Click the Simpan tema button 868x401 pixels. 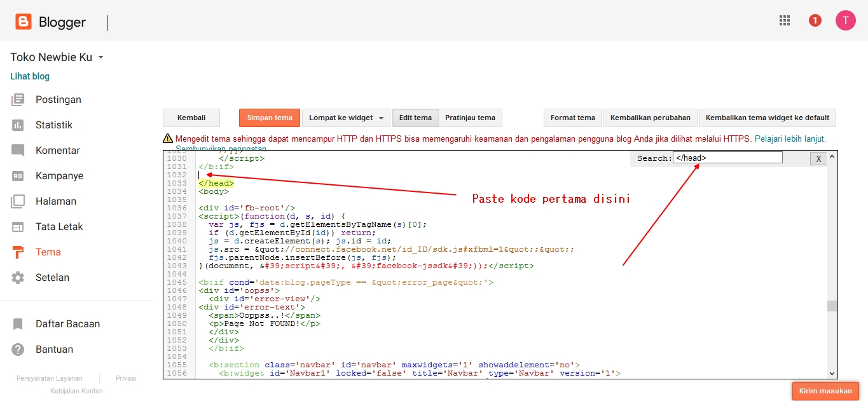[270, 118]
